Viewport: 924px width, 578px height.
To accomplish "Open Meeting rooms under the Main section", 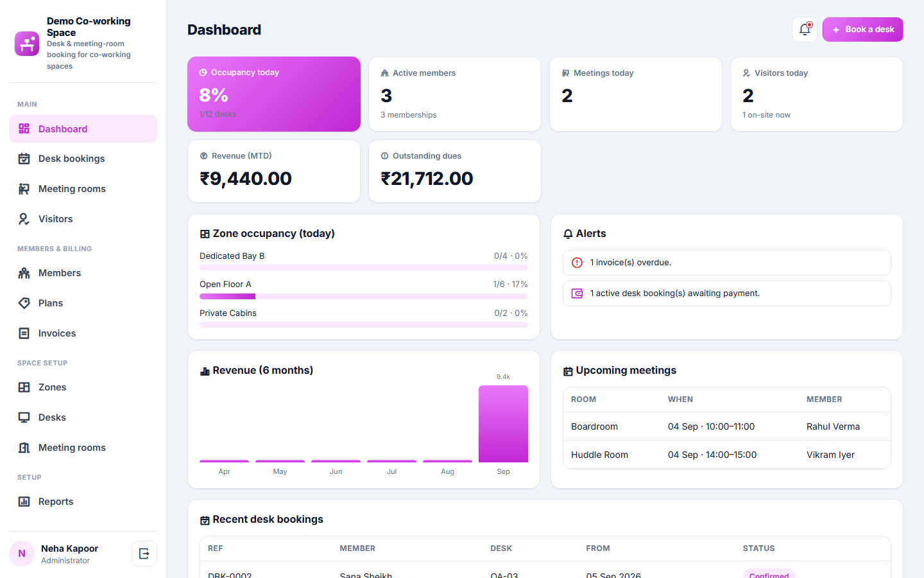I will pos(83,189).
